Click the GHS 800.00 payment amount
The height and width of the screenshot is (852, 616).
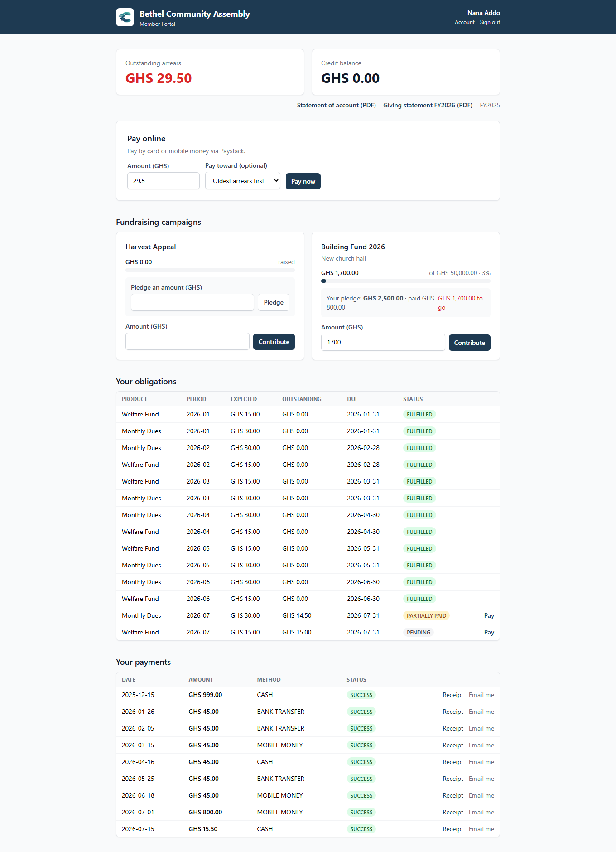pos(205,812)
